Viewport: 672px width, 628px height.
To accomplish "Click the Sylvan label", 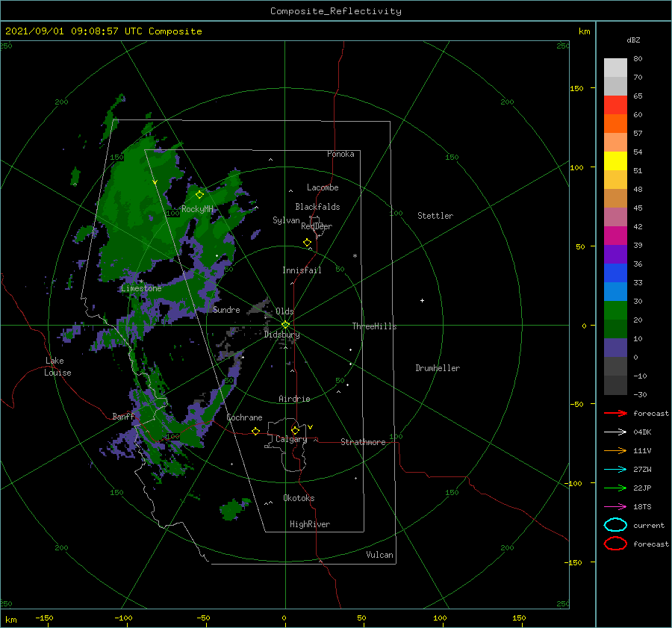I will click(x=286, y=220).
